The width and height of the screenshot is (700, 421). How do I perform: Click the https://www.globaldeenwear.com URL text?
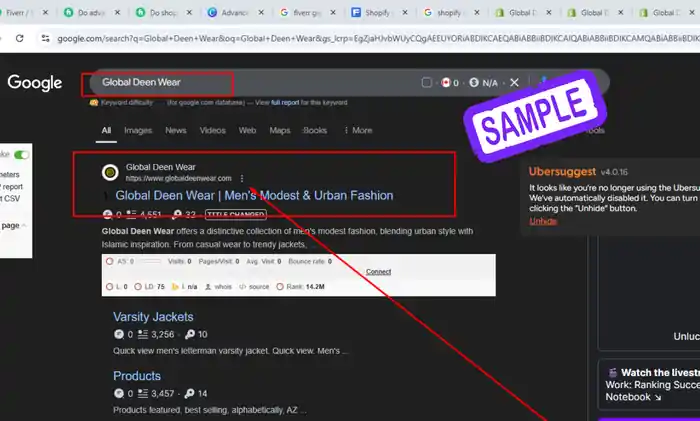point(179,179)
